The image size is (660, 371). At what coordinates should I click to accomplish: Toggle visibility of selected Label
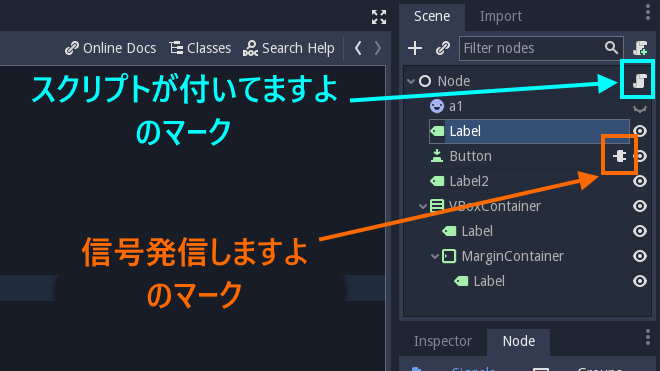(640, 131)
